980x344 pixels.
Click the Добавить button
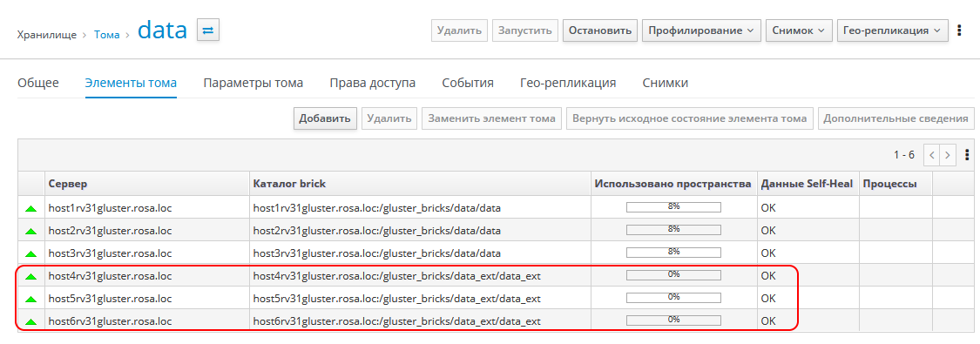tap(325, 118)
